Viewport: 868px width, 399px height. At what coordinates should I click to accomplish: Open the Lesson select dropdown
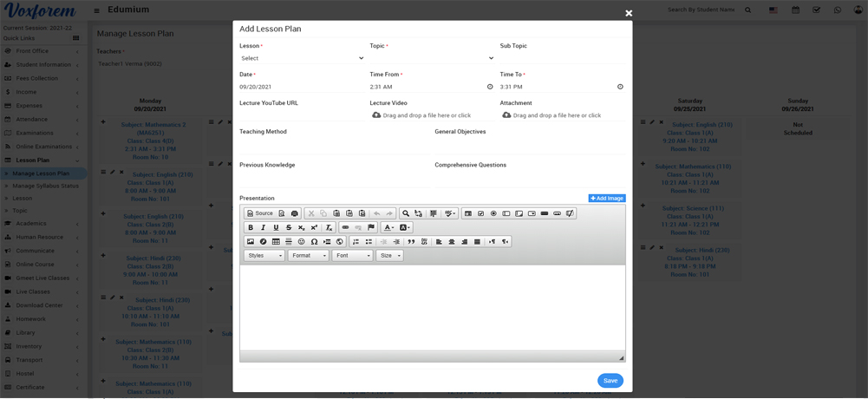(302, 58)
